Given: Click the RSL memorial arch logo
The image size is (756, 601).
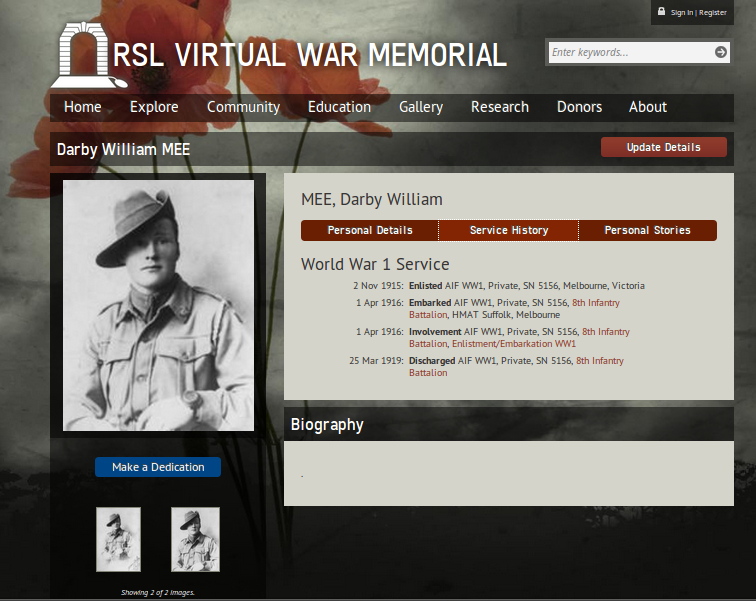Looking at the screenshot, I should tap(88, 55).
